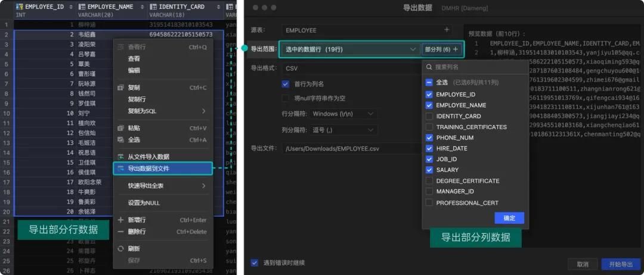Toggle 首行为列名 checkbox
The image size is (644, 275).
(x=286, y=84)
